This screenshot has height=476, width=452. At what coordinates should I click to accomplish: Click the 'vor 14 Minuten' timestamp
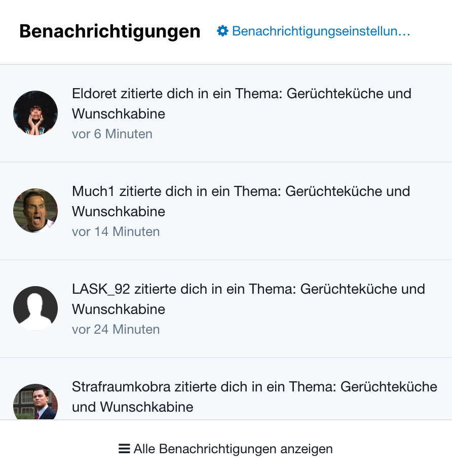116,232
